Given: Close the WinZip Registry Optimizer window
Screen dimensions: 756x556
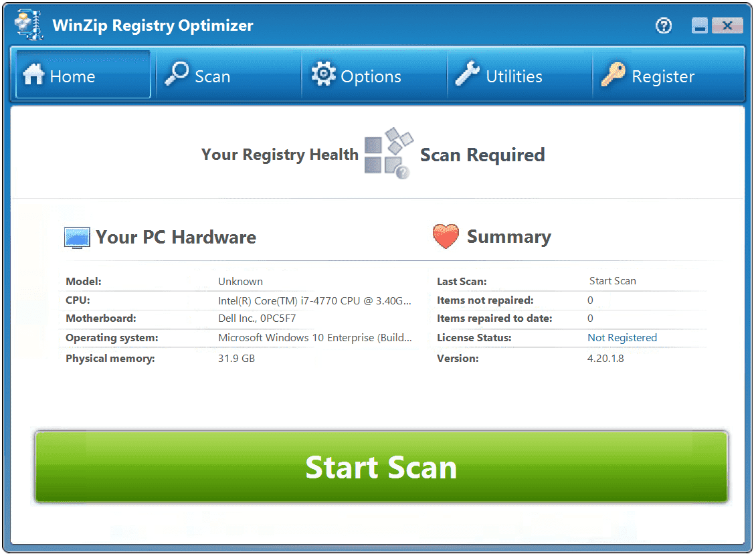Looking at the screenshot, I should [727, 25].
